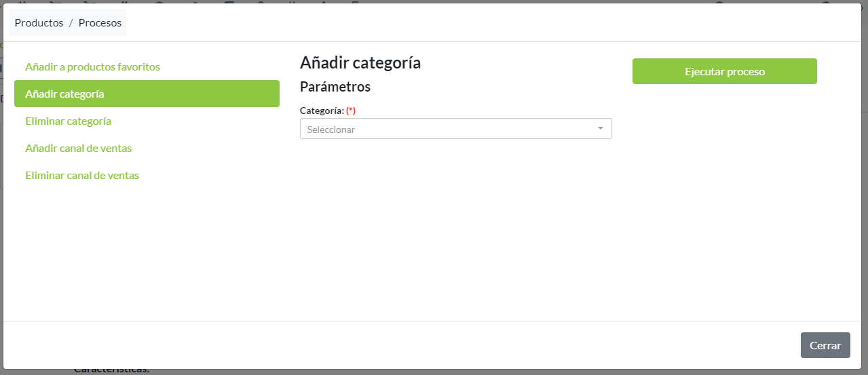Click the Parámetros section heading
The width and height of the screenshot is (868, 375).
(335, 87)
